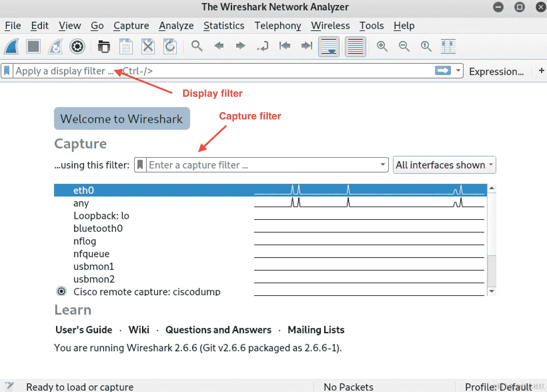Viewport: 547px width, 392px height.
Task: Expand All interfaces shown dropdown
Action: pos(444,165)
